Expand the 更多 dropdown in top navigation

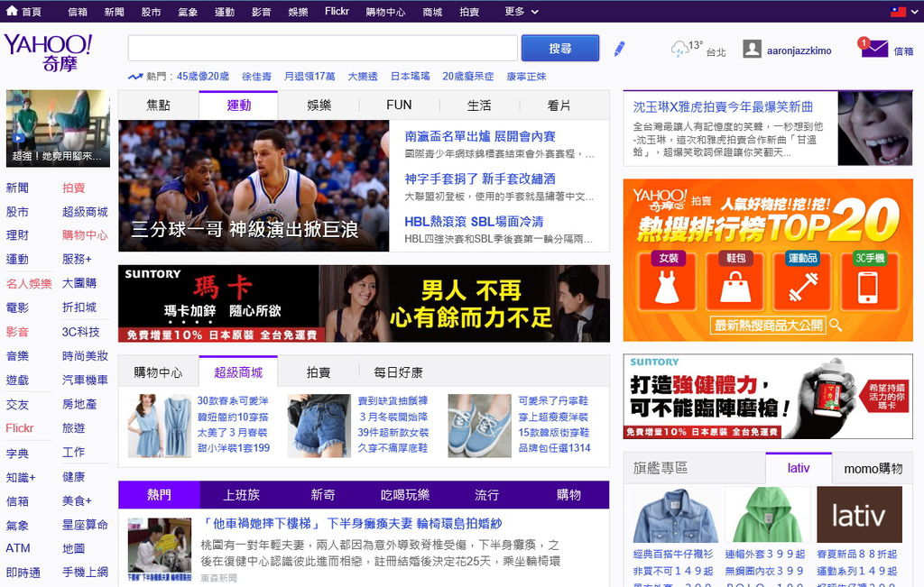[x=522, y=11]
